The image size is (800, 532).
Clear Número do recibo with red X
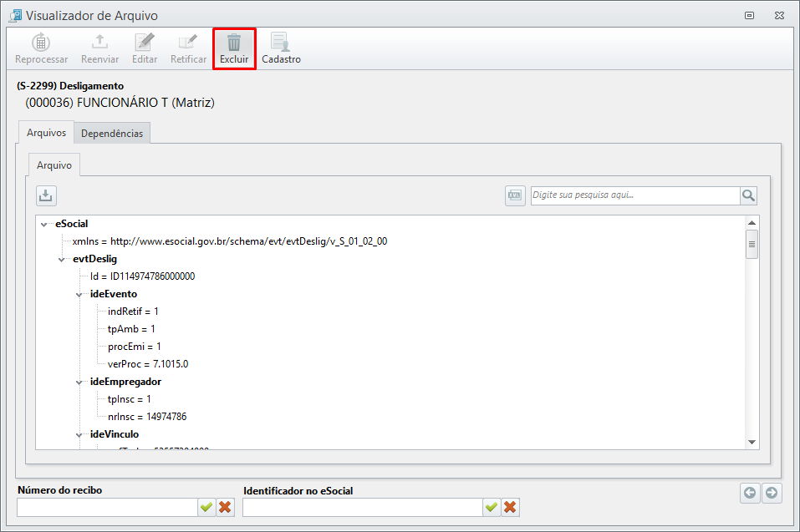[x=225, y=507]
